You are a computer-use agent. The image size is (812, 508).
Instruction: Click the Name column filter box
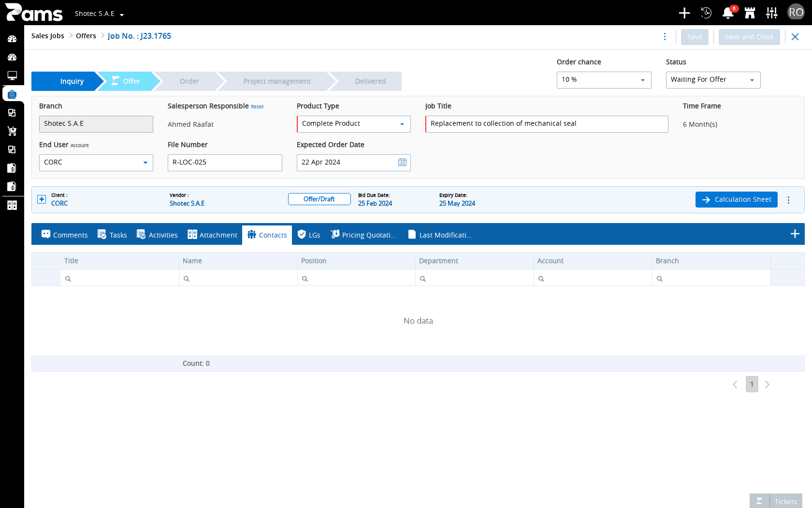tap(238, 278)
